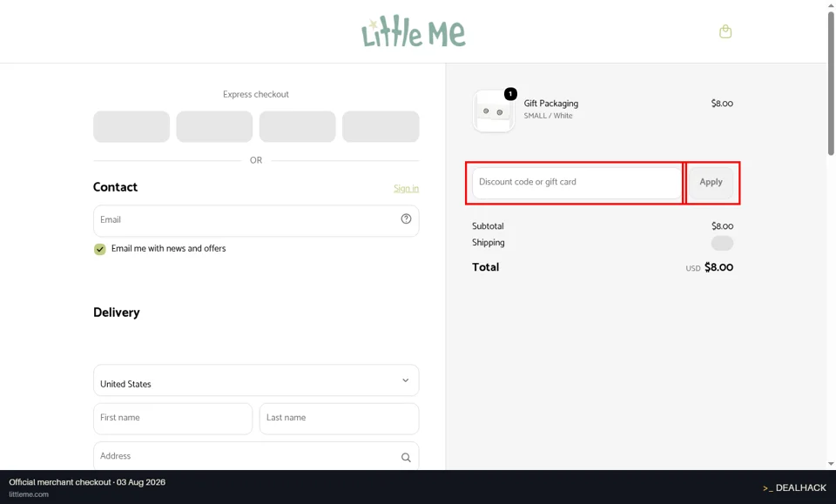Click the Gift Packaging product thumbnail
This screenshot has width=836, height=504.
[493, 111]
